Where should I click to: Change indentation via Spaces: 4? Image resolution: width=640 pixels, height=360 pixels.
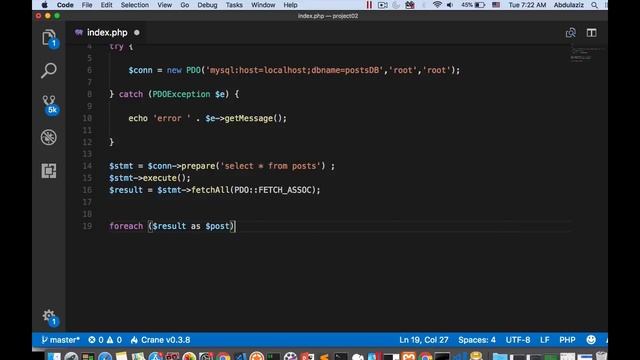[x=477, y=340]
